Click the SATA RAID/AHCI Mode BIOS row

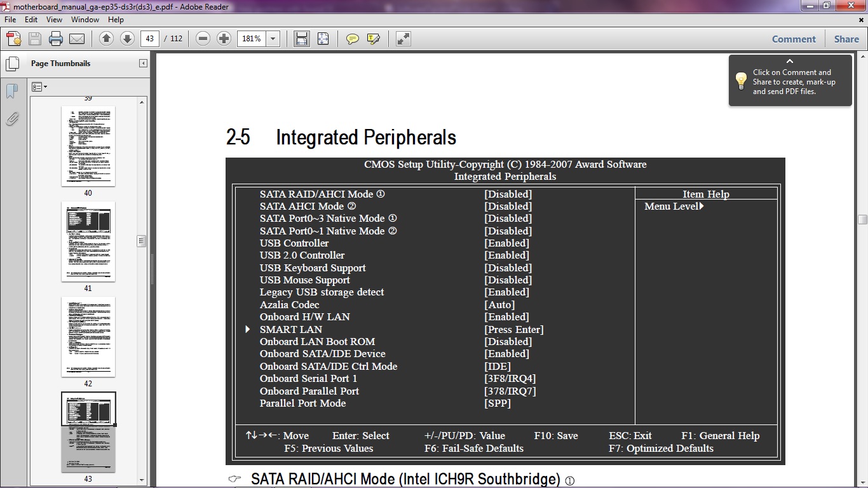tap(396, 194)
